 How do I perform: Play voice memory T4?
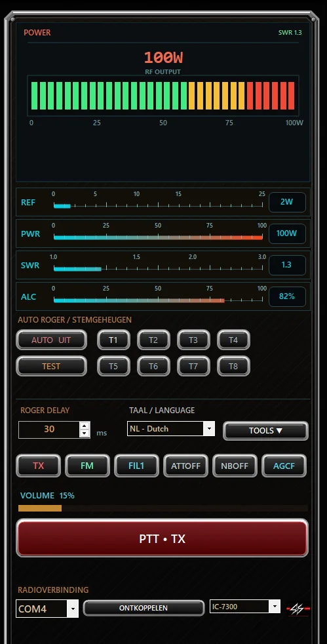[x=233, y=340]
